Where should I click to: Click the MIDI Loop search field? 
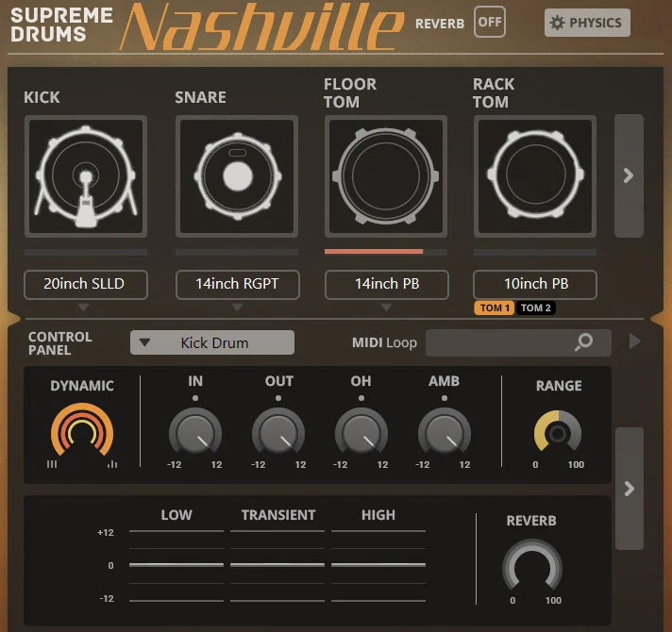tap(518, 342)
